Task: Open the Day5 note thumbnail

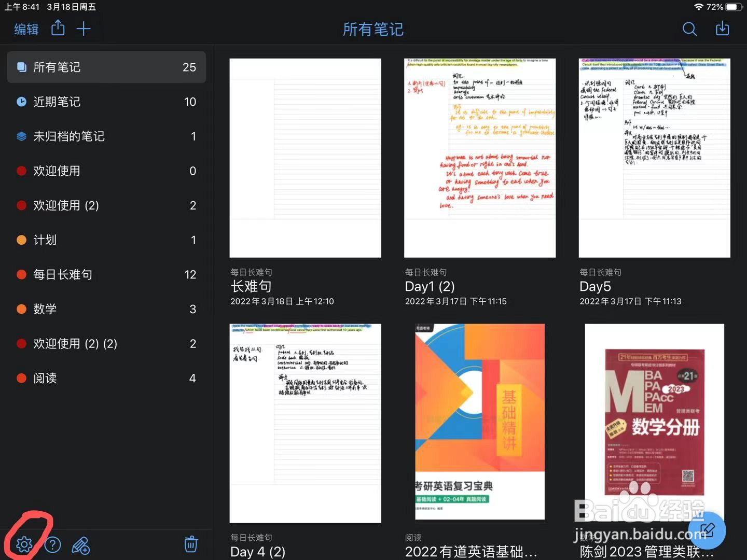Action: point(655,158)
